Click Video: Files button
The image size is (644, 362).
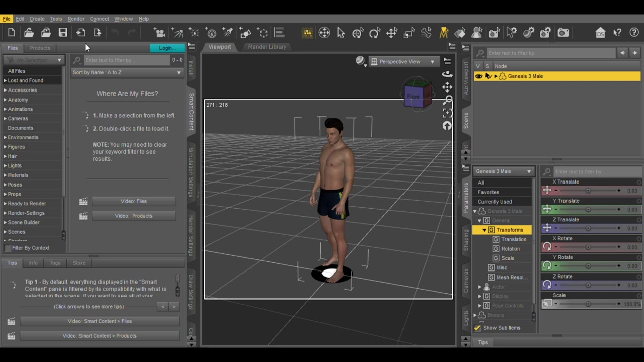pyautogui.click(x=133, y=201)
